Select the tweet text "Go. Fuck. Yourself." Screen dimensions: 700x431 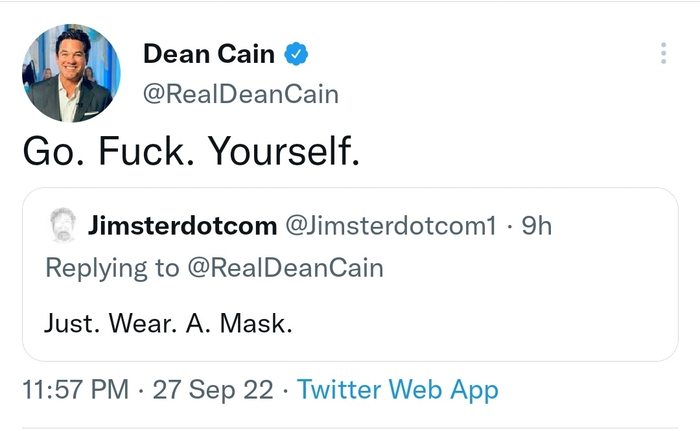(x=189, y=151)
